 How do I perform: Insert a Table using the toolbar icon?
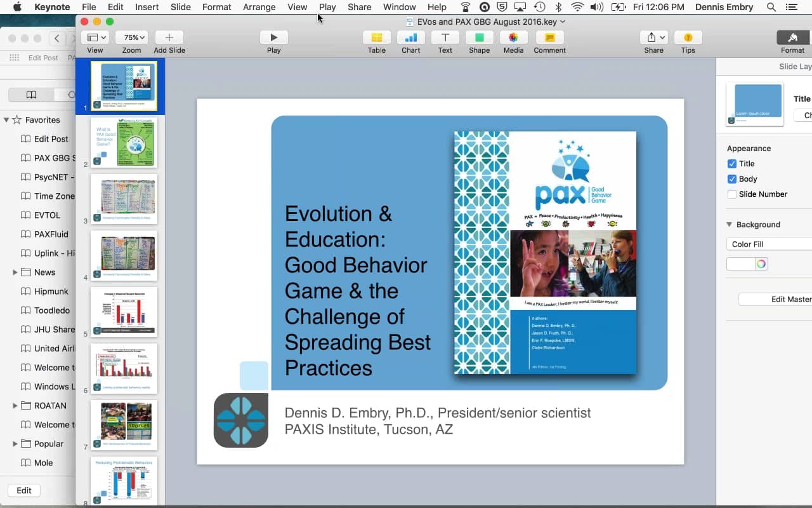coord(377,37)
